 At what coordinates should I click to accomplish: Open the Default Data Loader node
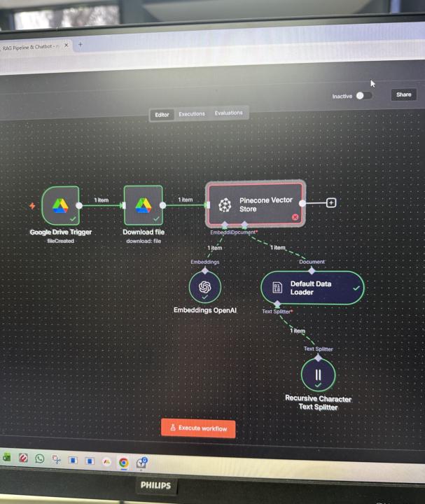[x=312, y=288]
